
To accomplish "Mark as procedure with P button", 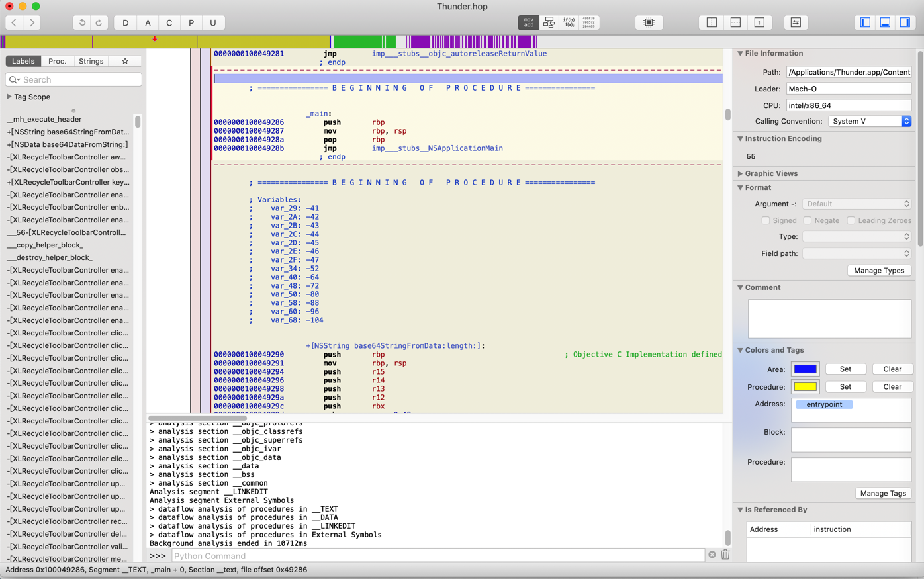I will pyautogui.click(x=191, y=22).
